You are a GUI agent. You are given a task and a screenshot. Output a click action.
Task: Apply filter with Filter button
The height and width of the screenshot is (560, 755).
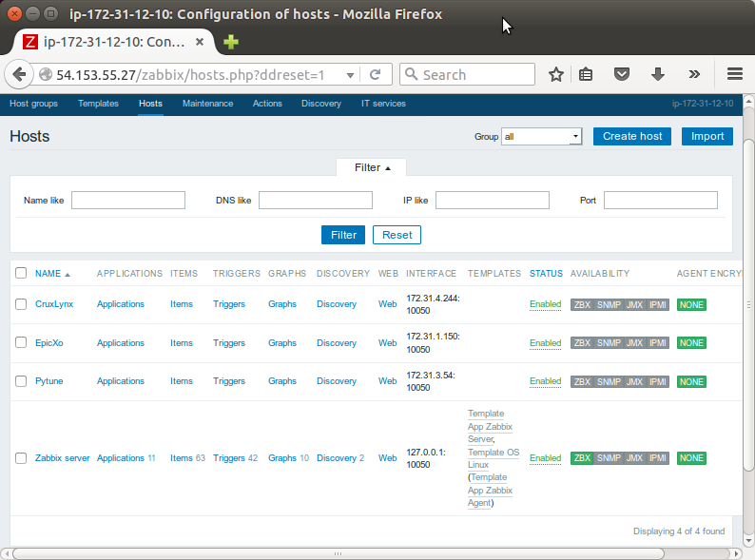(343, 235)
